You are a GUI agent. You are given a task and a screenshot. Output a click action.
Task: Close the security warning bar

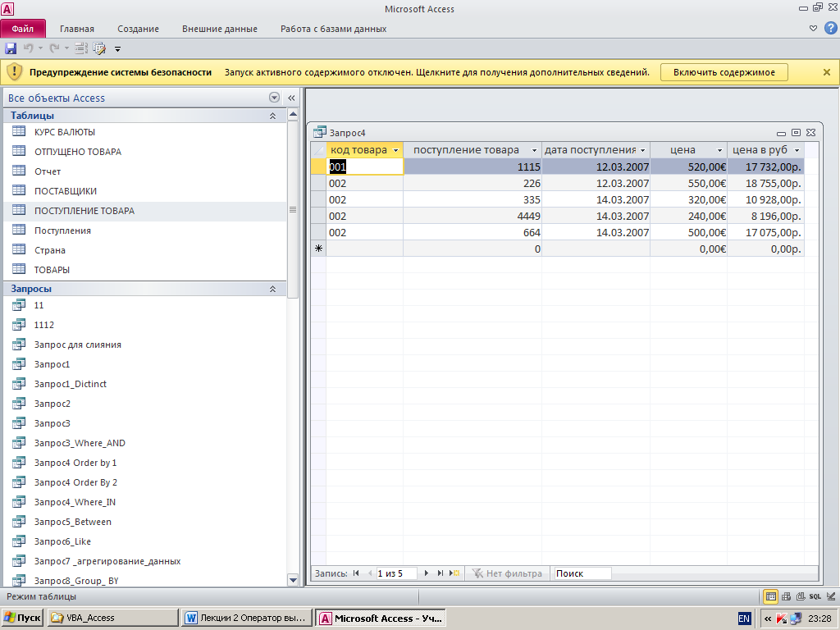click(x=827, y=72)
